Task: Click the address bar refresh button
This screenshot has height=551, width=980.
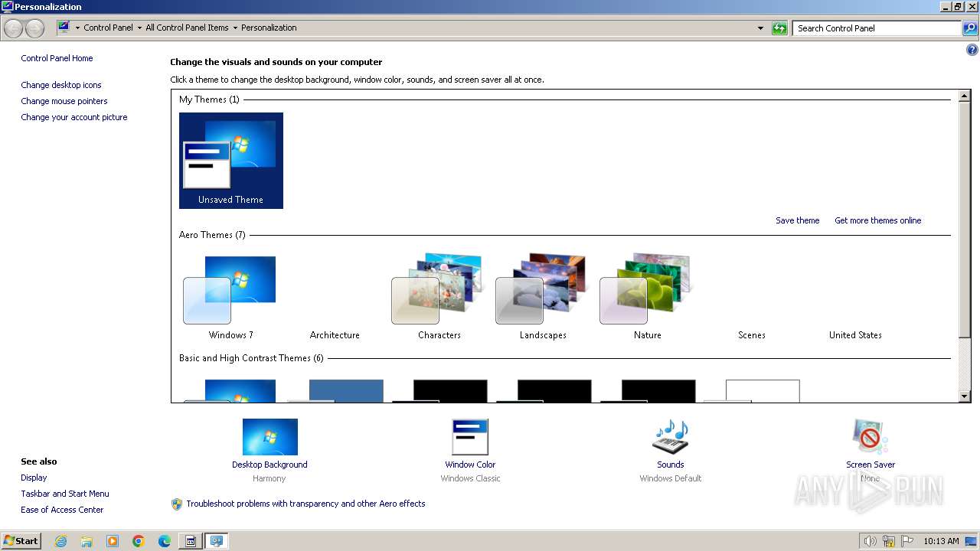Action: click(x=779, y=28)
